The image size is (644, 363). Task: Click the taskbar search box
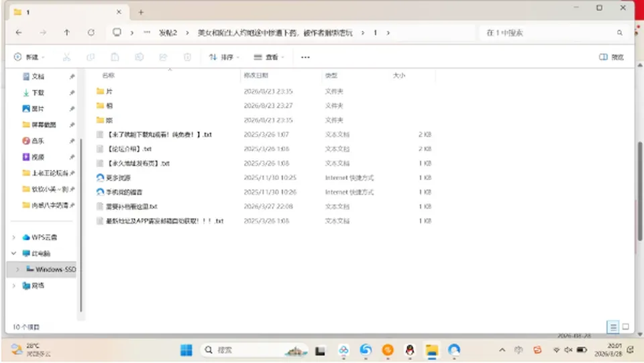tap(254, 350)
